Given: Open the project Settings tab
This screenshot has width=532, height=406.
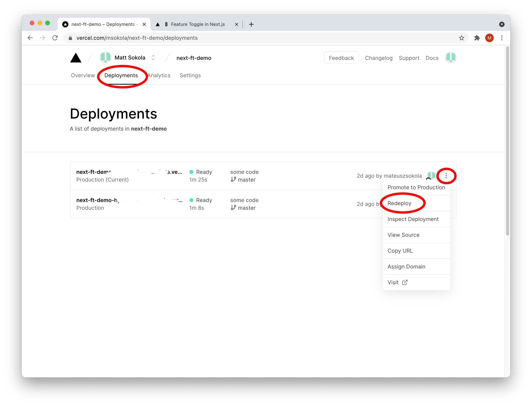Looking at the screenshot, I should 190,75.
